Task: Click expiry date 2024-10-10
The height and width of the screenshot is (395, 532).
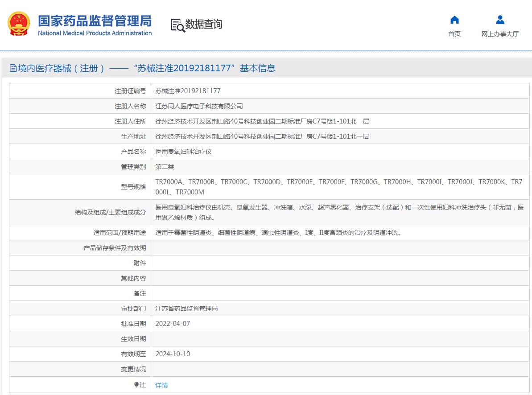Action: [173, 354]
